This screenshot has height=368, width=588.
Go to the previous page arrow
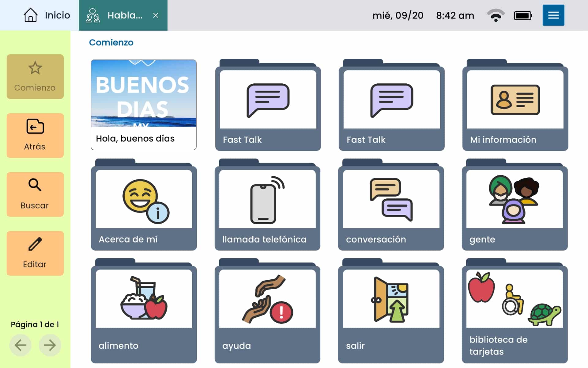[x=20, y=345]
